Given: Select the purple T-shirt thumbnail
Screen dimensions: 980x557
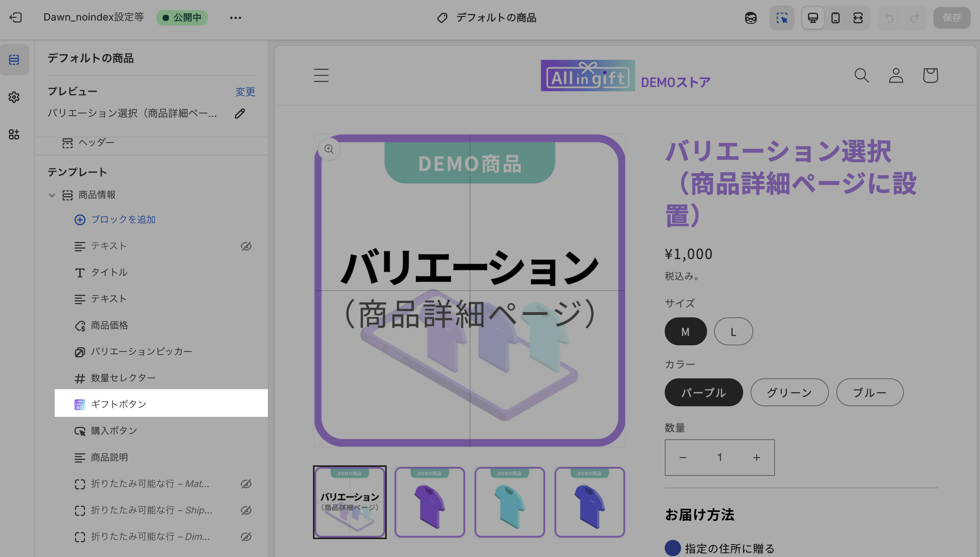Looking at the screenshot, I should click(x=429, y=502).
